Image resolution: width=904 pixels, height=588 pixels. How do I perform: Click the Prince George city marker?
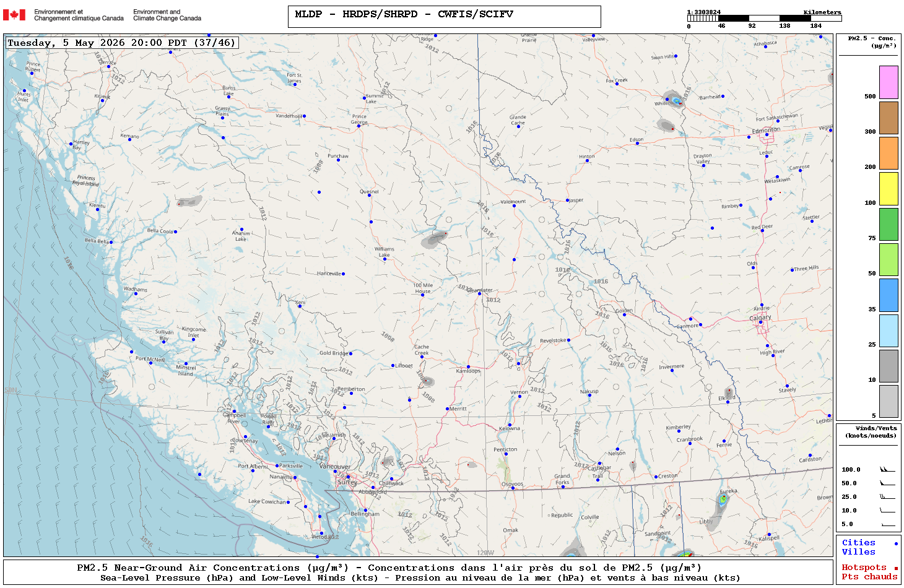pos(359,124)
